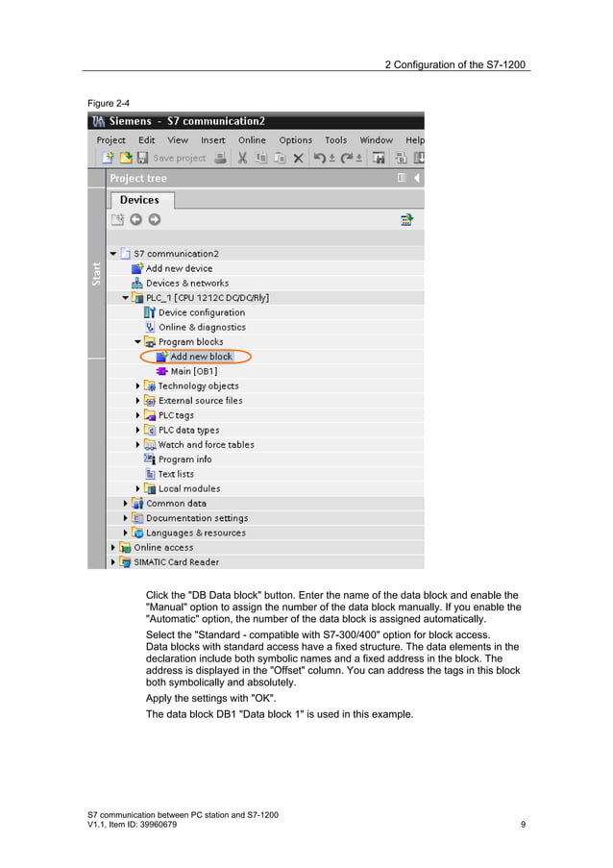Open the Insert menu
The height and width of the screenshot is (868, 613).
tap(213, 140)
